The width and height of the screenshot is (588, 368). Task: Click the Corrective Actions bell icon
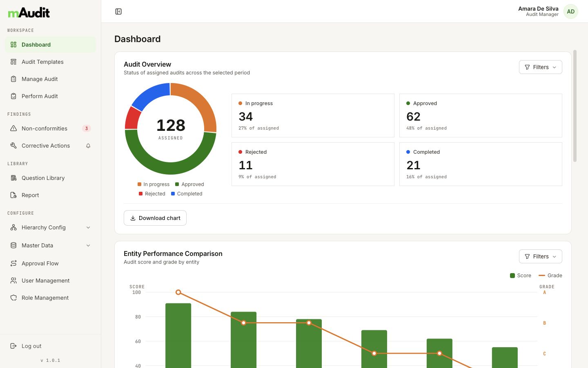pos(88,146)
